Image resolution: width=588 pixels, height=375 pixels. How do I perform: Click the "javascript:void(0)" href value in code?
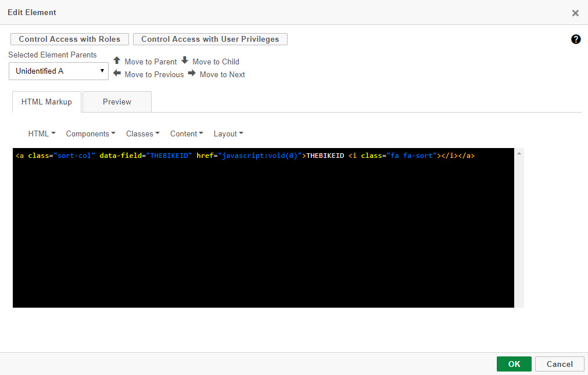click(x=260, y=156)
